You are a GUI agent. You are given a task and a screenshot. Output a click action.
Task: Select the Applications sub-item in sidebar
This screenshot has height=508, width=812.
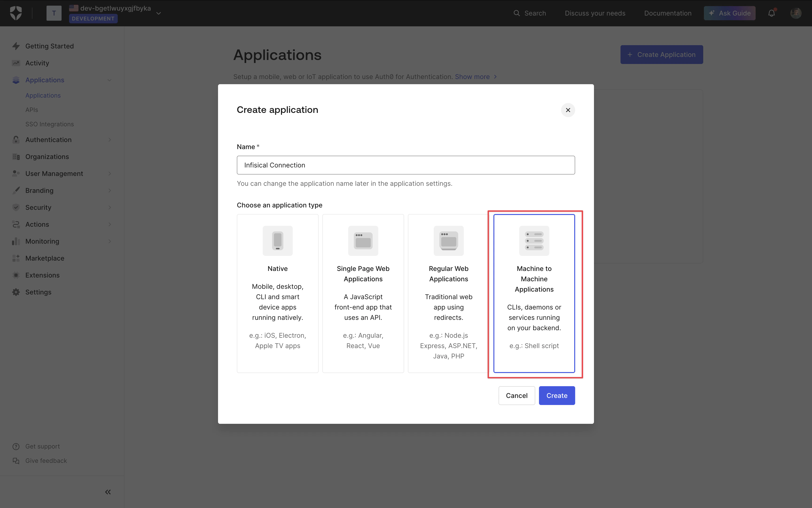43,95
